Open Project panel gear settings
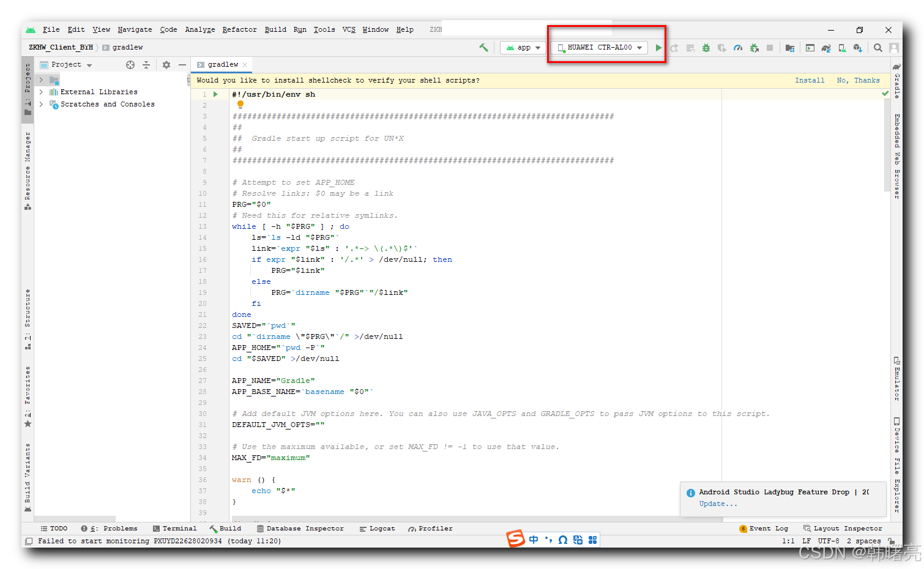This screenshot has width=924, height=569. 166,65
